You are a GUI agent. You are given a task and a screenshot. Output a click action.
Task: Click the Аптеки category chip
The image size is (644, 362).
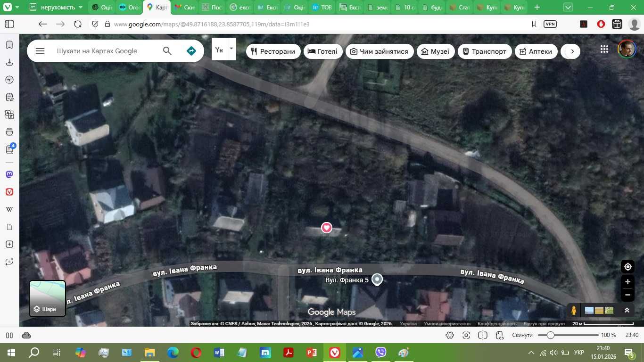(x=536, y=51)
